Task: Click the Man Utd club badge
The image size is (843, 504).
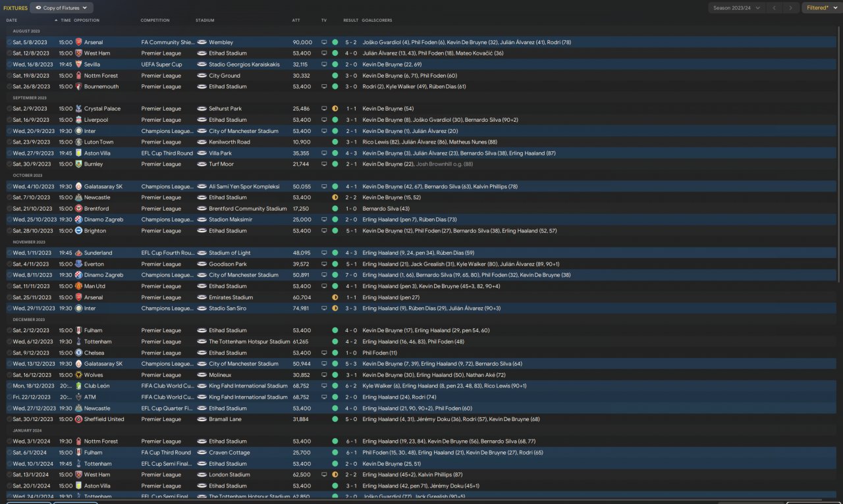Action: tap(78, 286)
